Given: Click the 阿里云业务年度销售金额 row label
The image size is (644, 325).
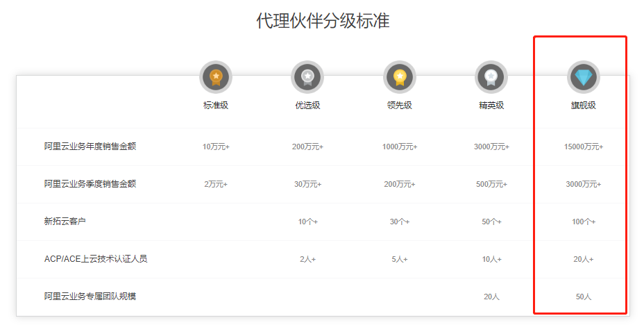Looking at the screenshot, I should [90, 147].
